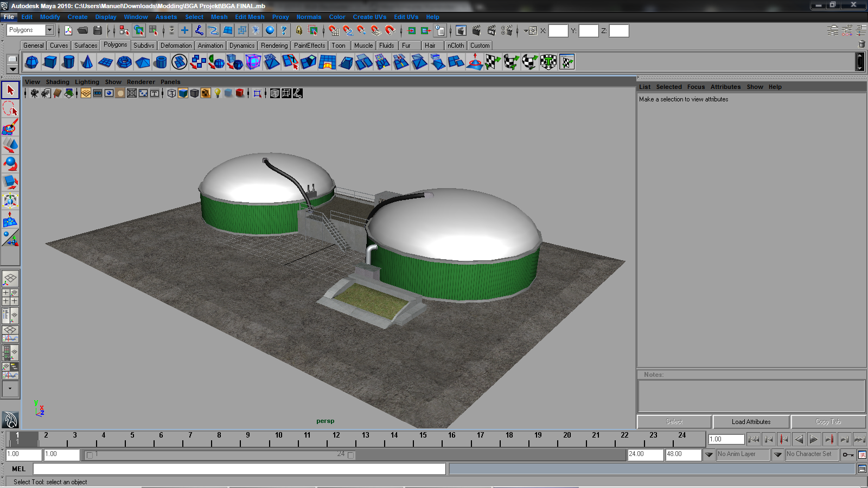The image size is (868, 488).
Task: Choose the Move tool in toolbox
Action: (10, 146)
